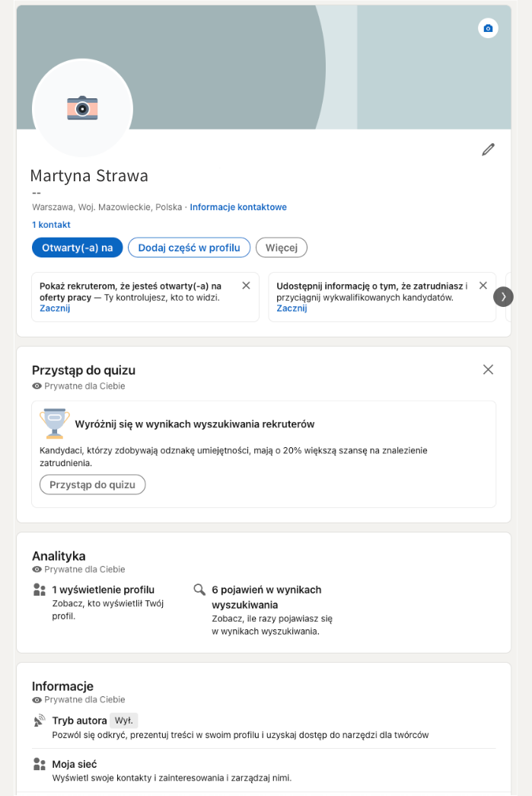Click Dodaj część w profilu button
Screen dimensions: 532x796
point(189,248)
